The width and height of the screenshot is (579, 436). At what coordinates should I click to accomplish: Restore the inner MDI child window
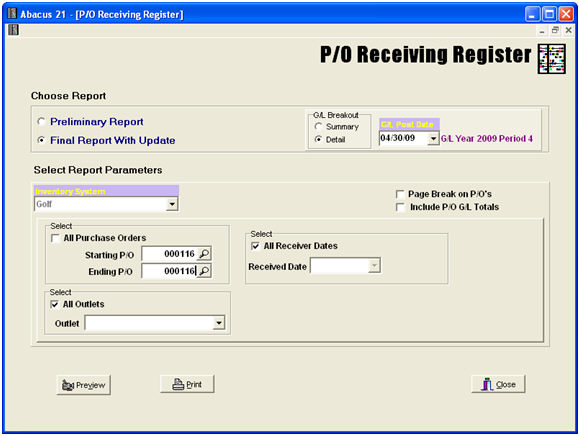(555, 30)
